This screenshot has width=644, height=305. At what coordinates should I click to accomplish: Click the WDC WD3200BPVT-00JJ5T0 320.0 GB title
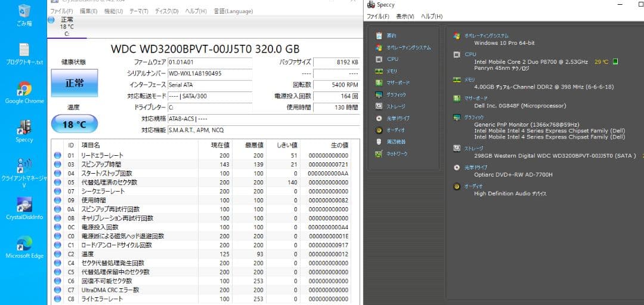click(x=205, y=48)
